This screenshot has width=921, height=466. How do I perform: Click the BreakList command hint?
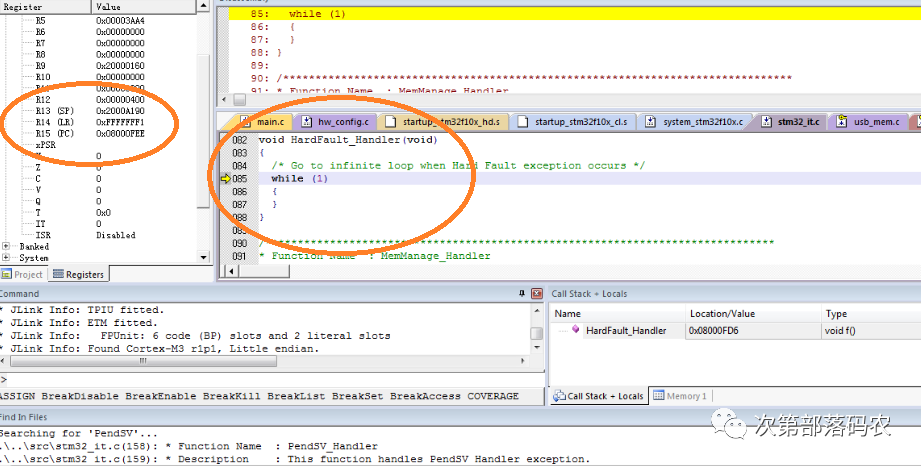click(x=296, y=396)
